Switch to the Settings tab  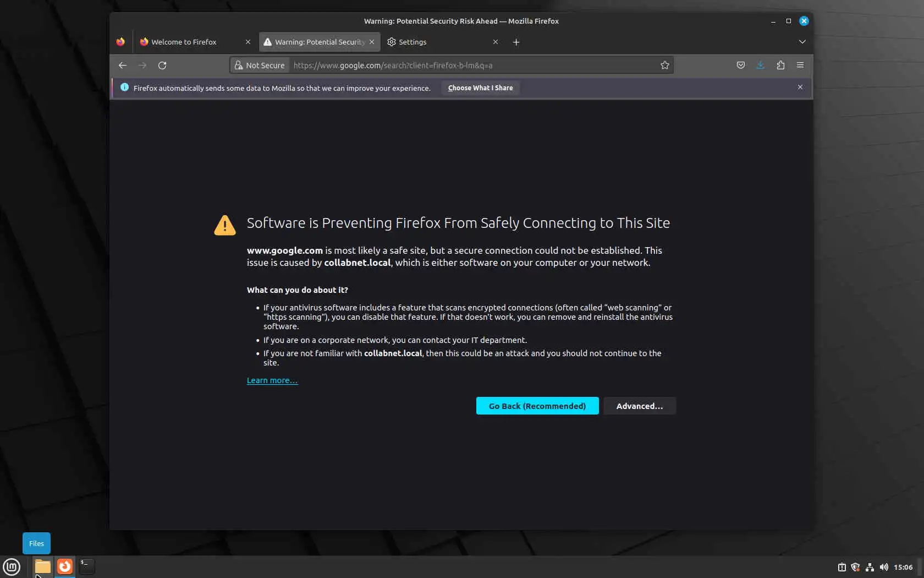click(x=443, y=42)
